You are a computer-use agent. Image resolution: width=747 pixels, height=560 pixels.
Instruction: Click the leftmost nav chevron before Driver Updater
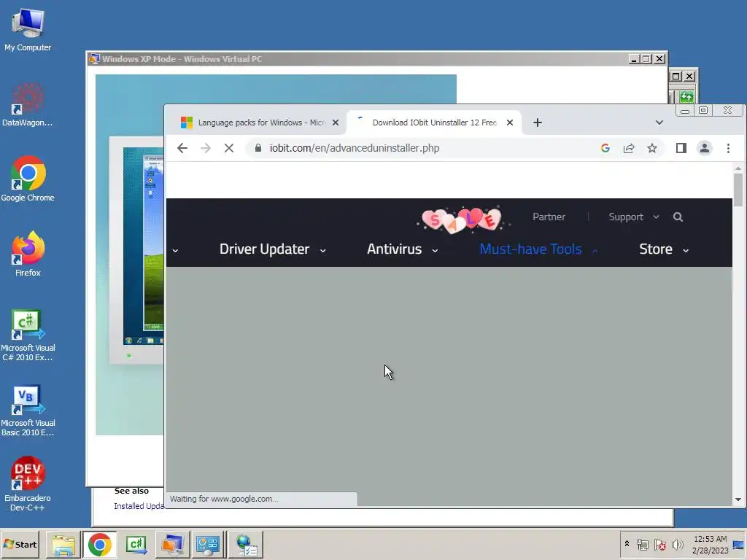pos(175,251)
